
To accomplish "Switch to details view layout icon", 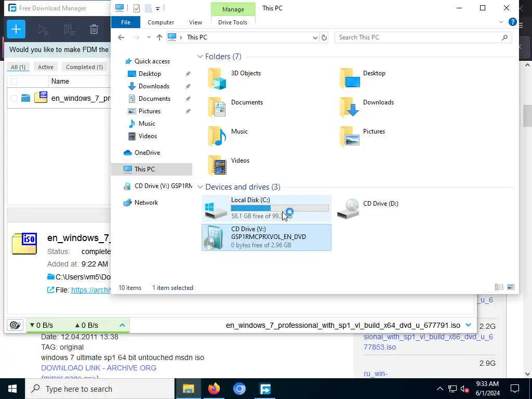I will pos(499,287).
